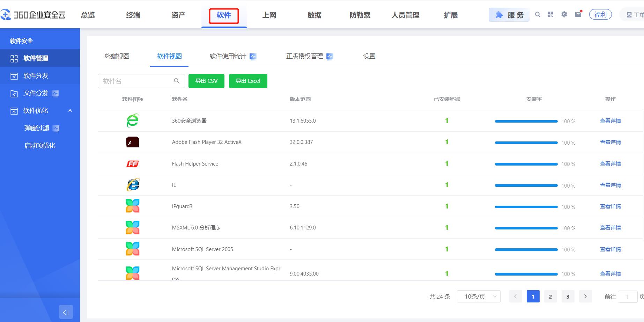Collapse the 软件优化 submenu chevron
The image size is (644, 322).
70,110
